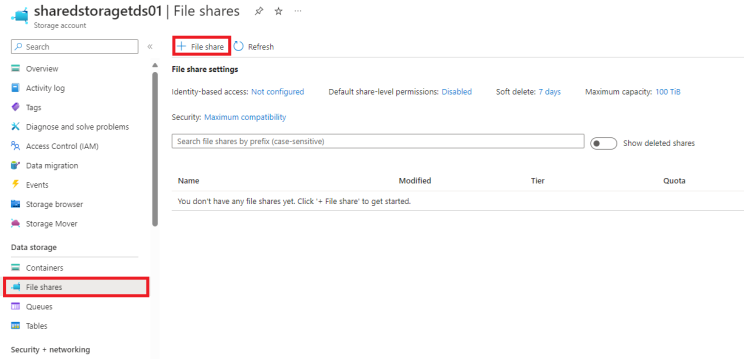
Task: Open Activity log
Action: pos(45,88)
